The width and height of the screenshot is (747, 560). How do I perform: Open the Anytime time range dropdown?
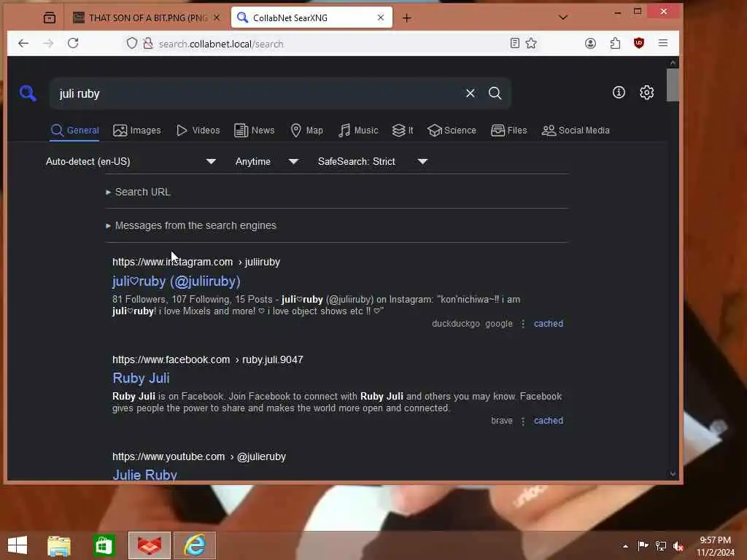[x=266, y=161]
